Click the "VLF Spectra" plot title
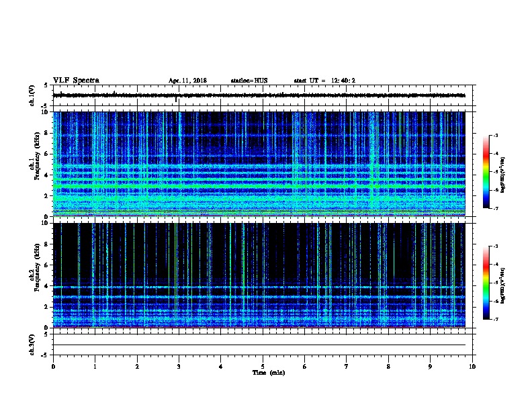This screenshot has height=411, width=532. tap(76, 81)
